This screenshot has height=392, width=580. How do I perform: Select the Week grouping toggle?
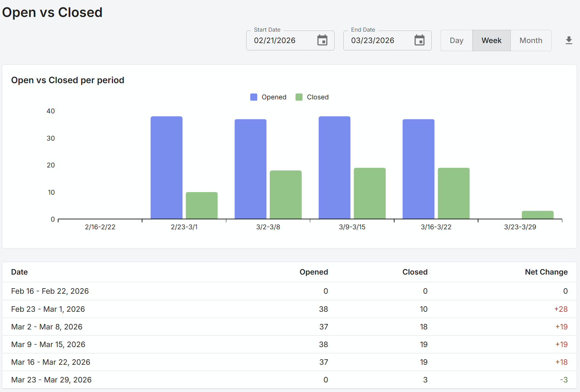pos(491,40)
